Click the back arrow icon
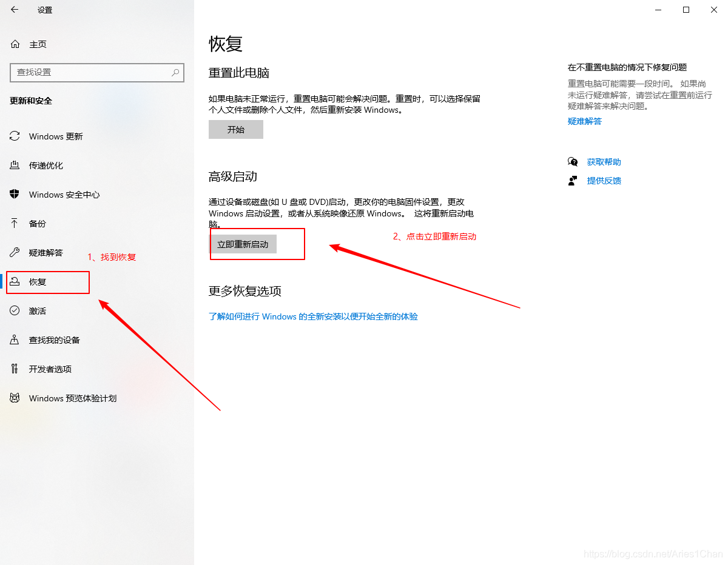 click(15, 10)
